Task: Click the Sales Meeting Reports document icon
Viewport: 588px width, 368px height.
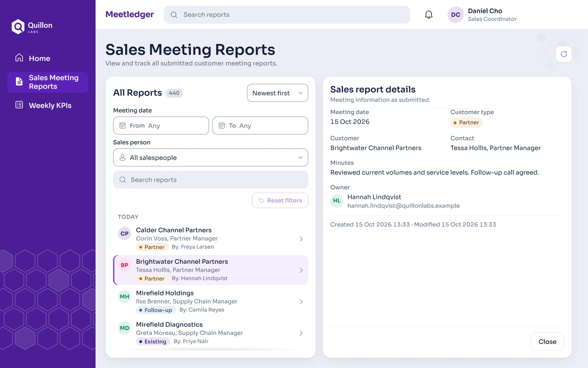Action: 19,82
